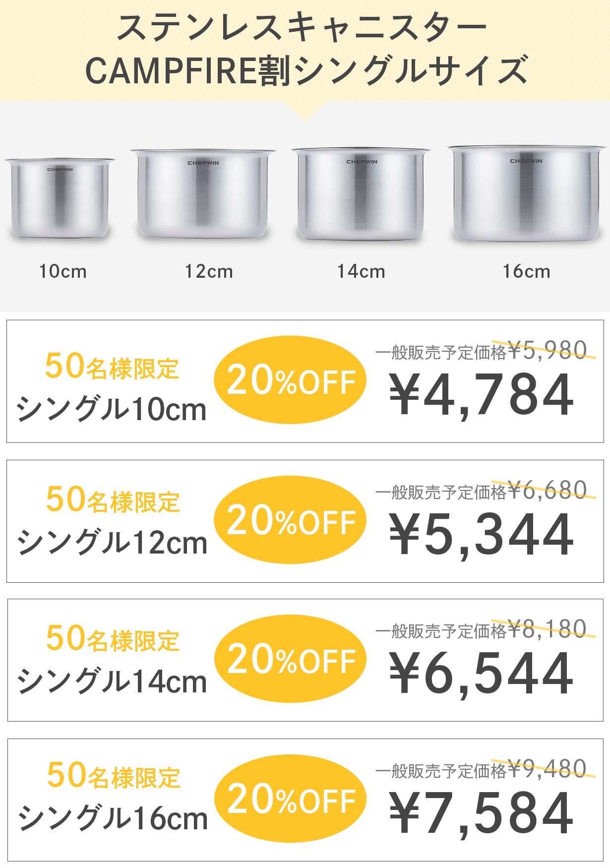
Task: Select the ¥5,344 discounted price
Action: [x=481, y=535]
